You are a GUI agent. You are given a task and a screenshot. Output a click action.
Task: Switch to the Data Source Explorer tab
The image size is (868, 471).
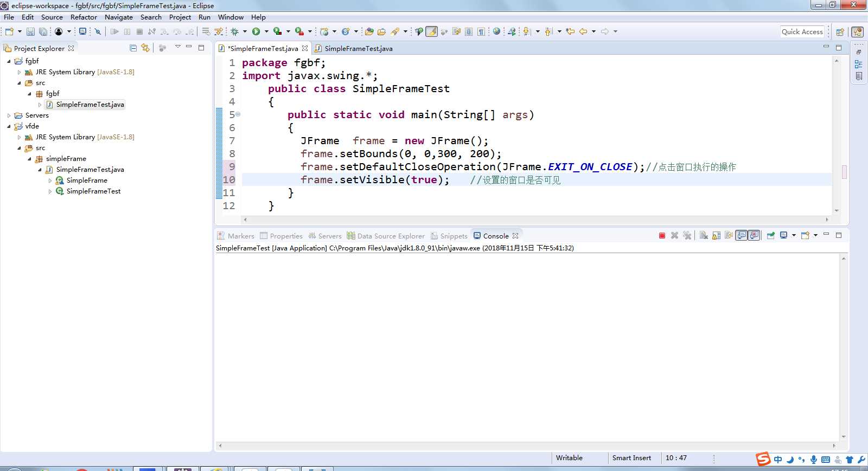coord(386,236)
